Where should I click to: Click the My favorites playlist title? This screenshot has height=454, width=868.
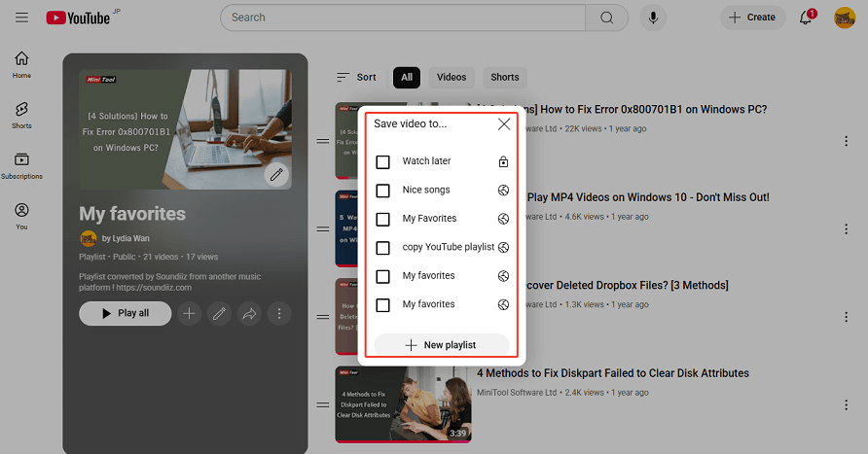[132, 214]
